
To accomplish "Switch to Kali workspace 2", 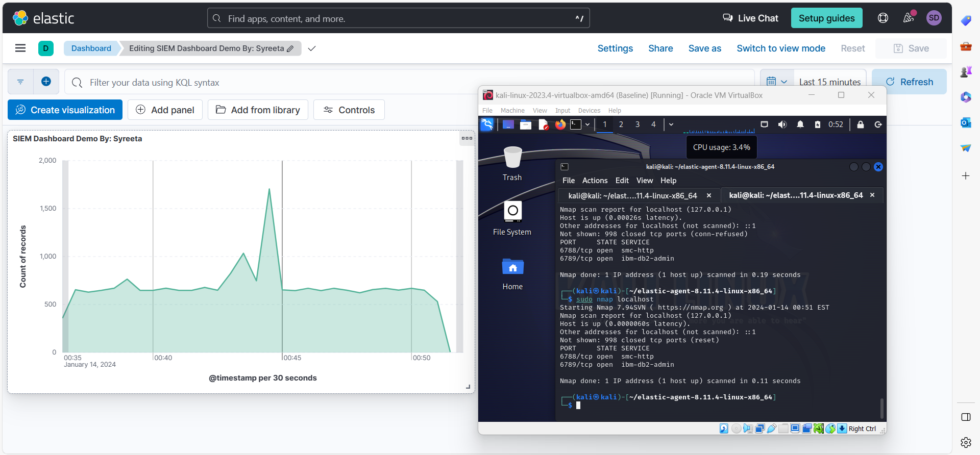I will tap(621, 124).
